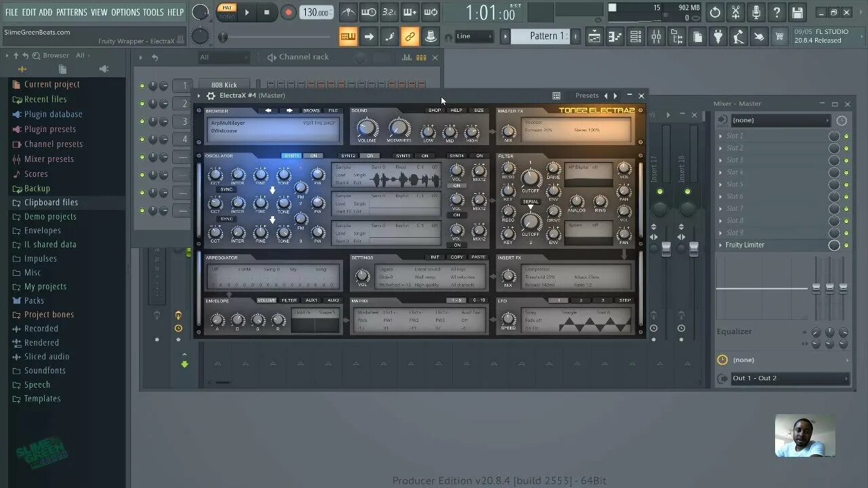Stop playback using the stop button
This screenshot has width=868, height=488.
pyautogui.click(x=267, y=12)
